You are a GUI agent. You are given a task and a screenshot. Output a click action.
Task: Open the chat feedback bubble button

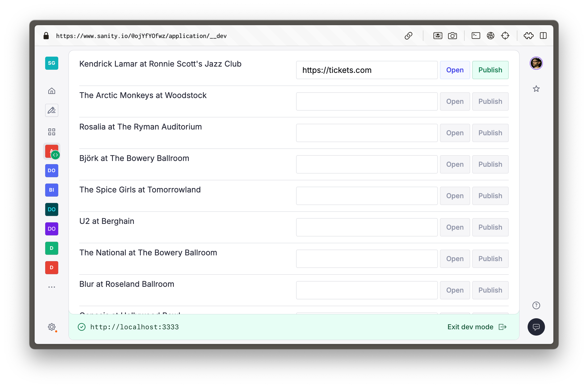(x=536, y=327)
